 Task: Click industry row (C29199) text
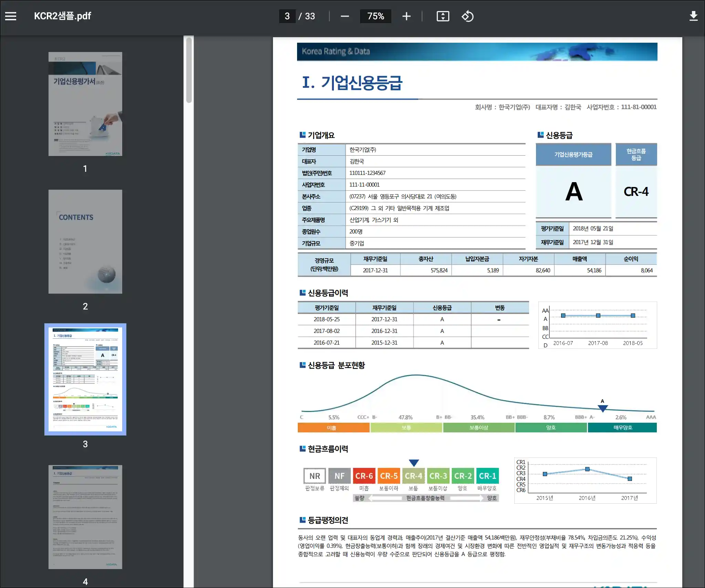coord(399,208)
